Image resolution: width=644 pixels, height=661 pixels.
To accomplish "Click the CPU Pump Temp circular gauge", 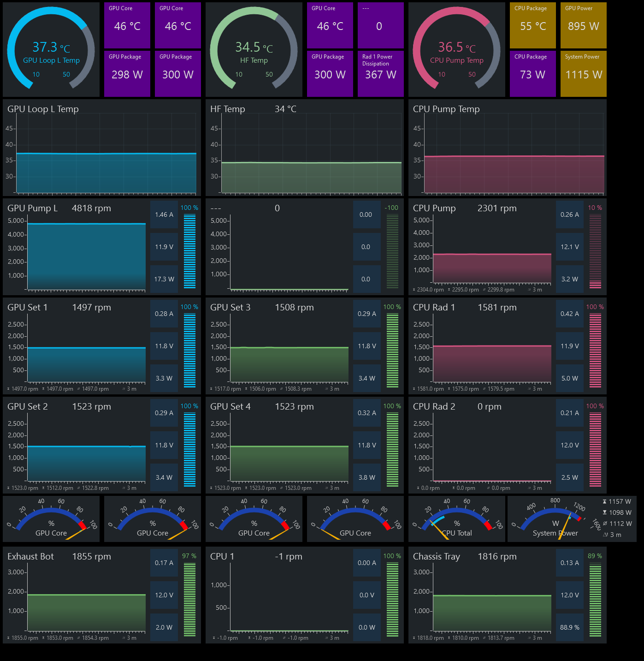I will tap(457, 50).
